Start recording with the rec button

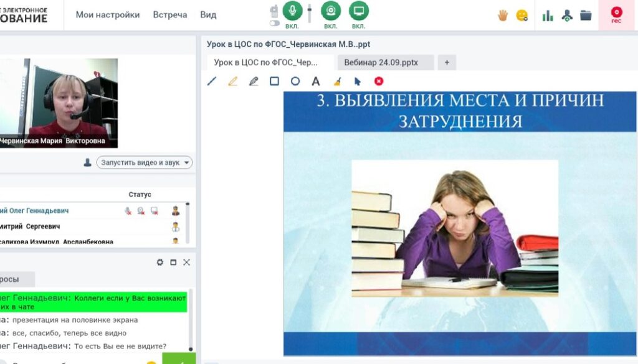616,15
